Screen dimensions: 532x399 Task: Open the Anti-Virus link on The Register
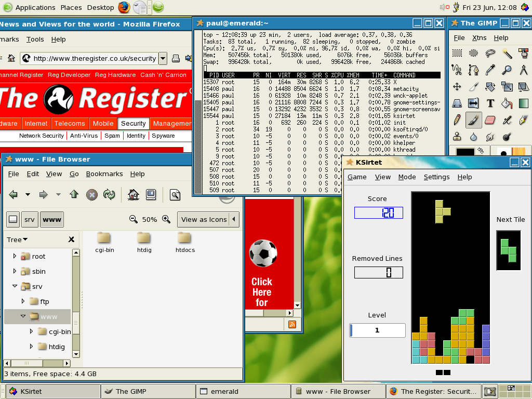84,136
